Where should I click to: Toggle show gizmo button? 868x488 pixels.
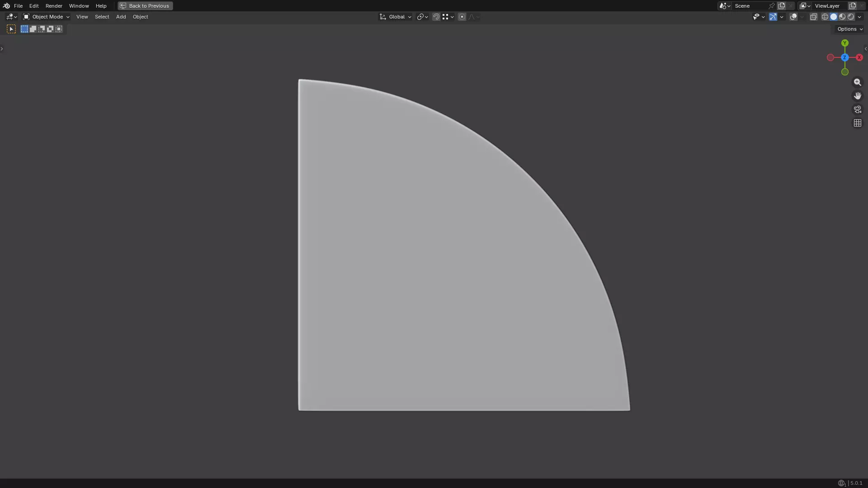click(773, 17)
